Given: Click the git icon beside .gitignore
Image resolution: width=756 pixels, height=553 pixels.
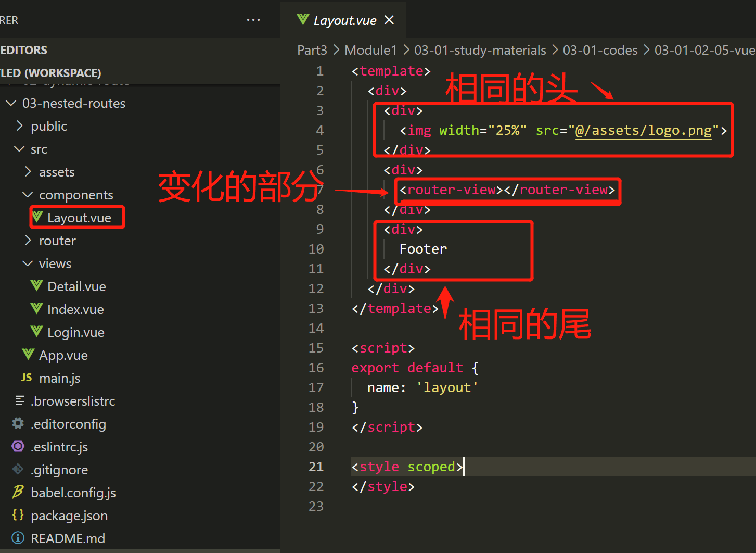Looking at the screenshot, I should coord(18,469).
